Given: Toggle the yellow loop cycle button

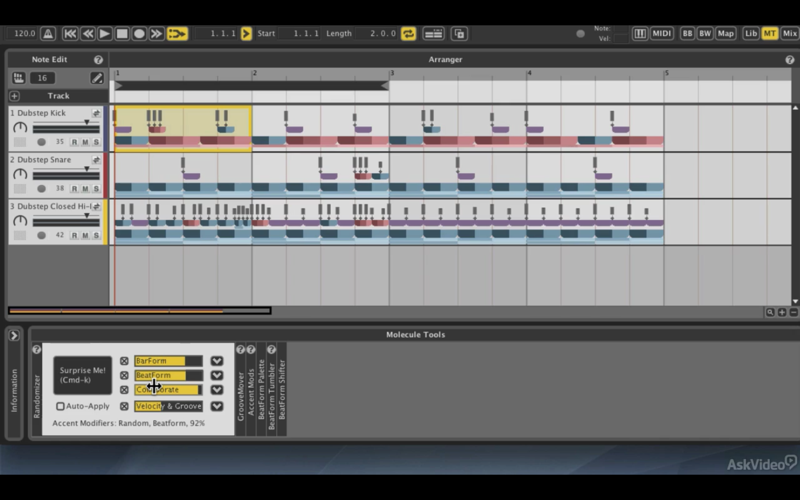Looking at the screenshot, I should 408,34.
